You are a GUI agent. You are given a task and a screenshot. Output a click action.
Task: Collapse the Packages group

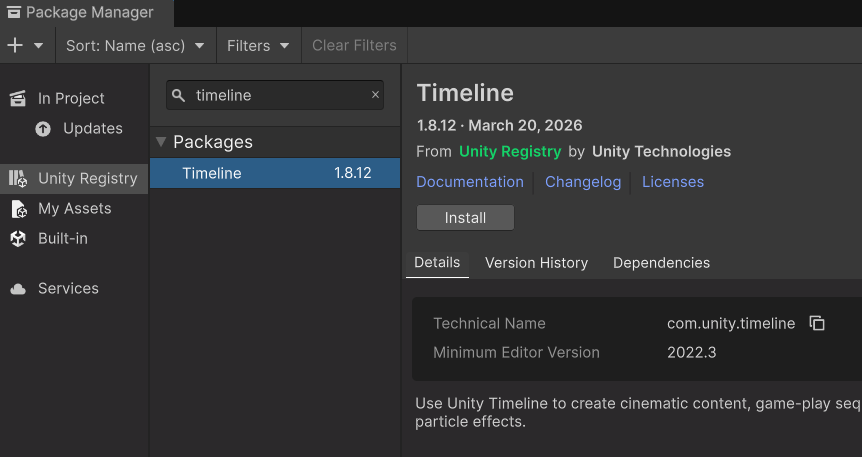[161, 142]
